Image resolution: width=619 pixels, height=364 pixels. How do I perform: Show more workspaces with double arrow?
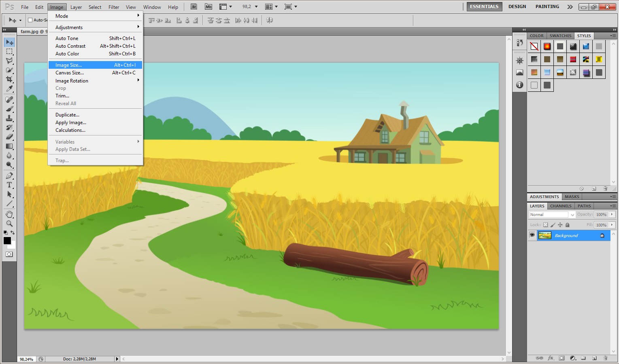point(570,7)
